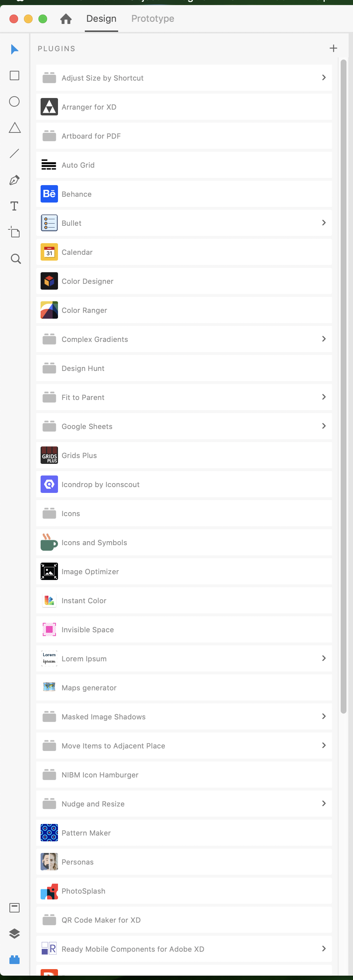Select the Ellipse tool

click(14, 102)
